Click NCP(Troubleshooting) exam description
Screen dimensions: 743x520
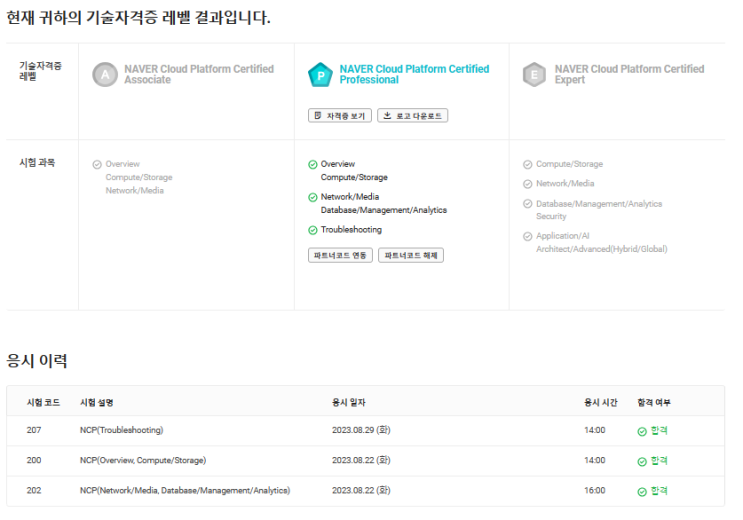(121, 430)
